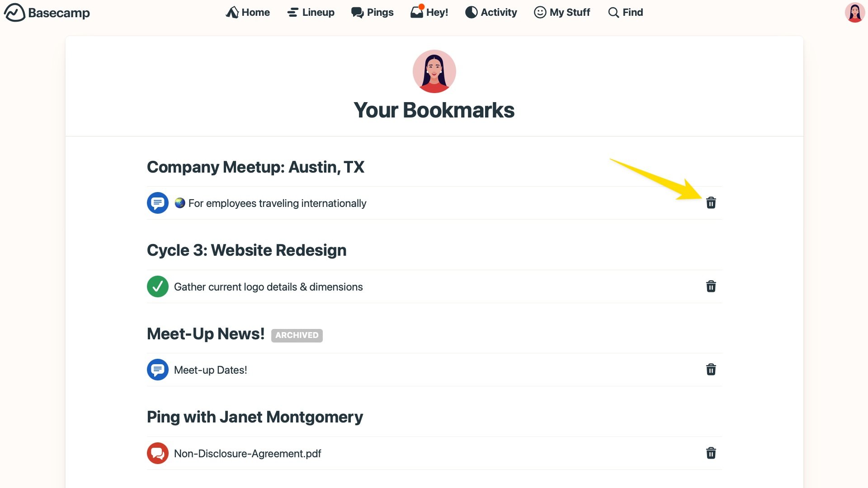
Task: Go to the Activity page
Action: [x=491, y=13]
